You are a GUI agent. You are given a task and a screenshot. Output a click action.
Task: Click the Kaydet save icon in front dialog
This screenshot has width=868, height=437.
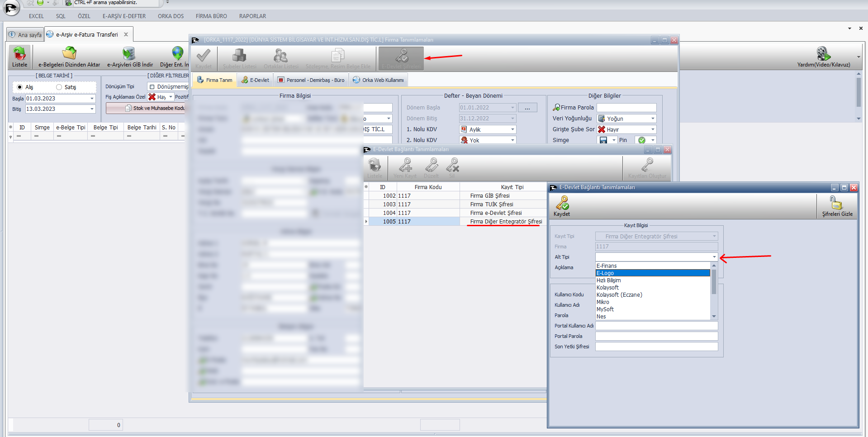pyautogui.click(x=562, y=203)
